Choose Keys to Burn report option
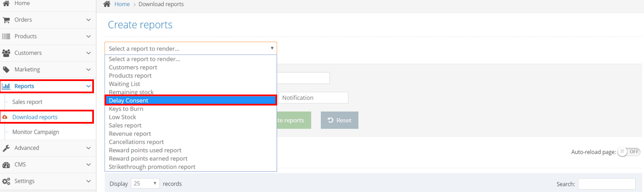The height and width of the screenshot is (192, 644). (x=126, y=109)
